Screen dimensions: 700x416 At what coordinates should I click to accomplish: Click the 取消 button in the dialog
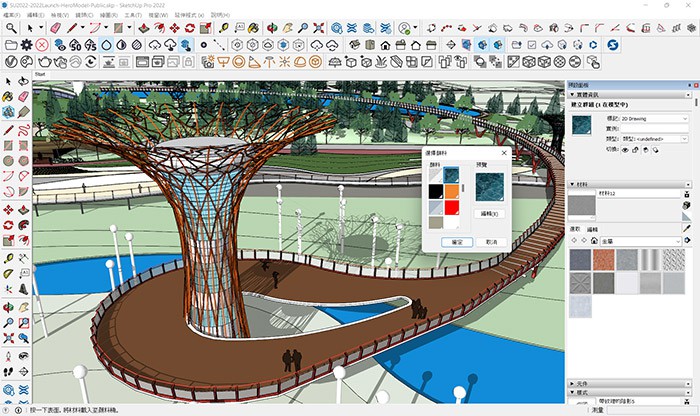click(491, 242)
